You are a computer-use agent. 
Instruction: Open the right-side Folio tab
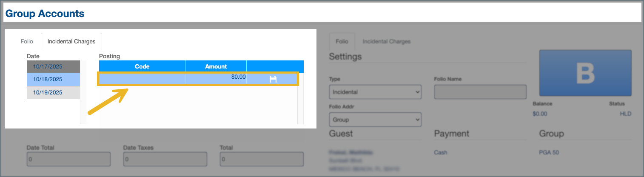point(342,42)
